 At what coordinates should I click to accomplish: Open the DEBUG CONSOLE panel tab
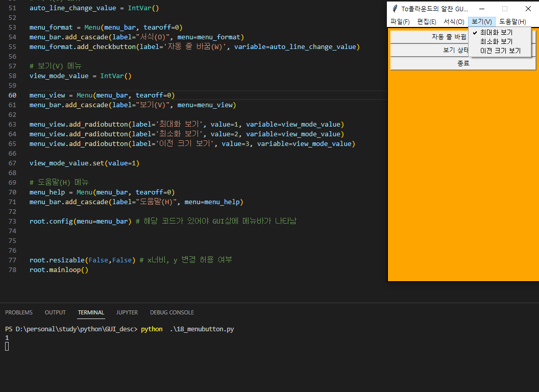coord(172,312)
